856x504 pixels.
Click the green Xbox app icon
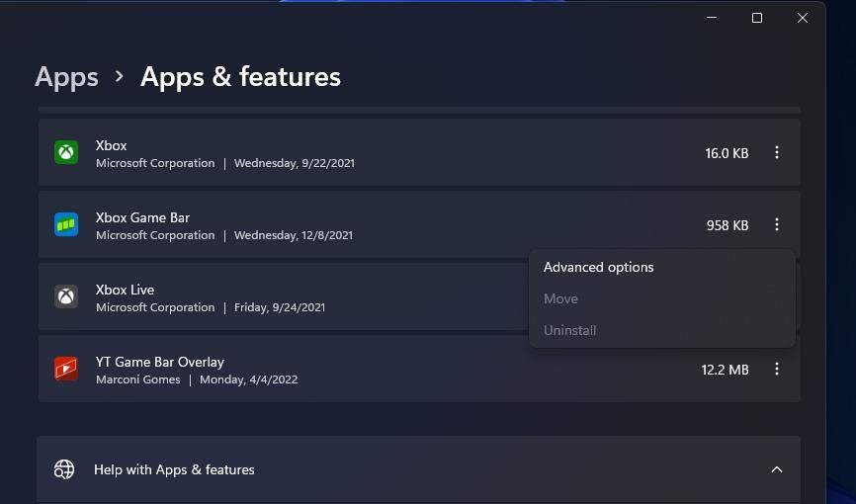tap(66, 152)
